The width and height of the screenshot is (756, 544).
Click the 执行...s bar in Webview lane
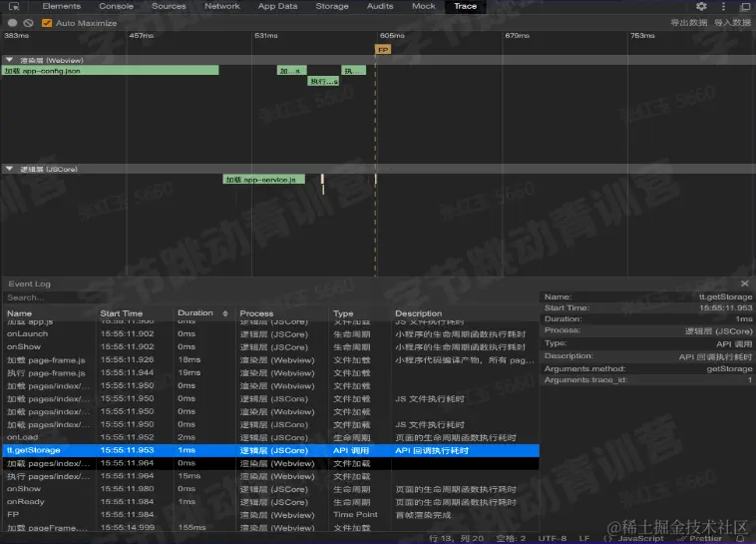(x=323, y=81)
